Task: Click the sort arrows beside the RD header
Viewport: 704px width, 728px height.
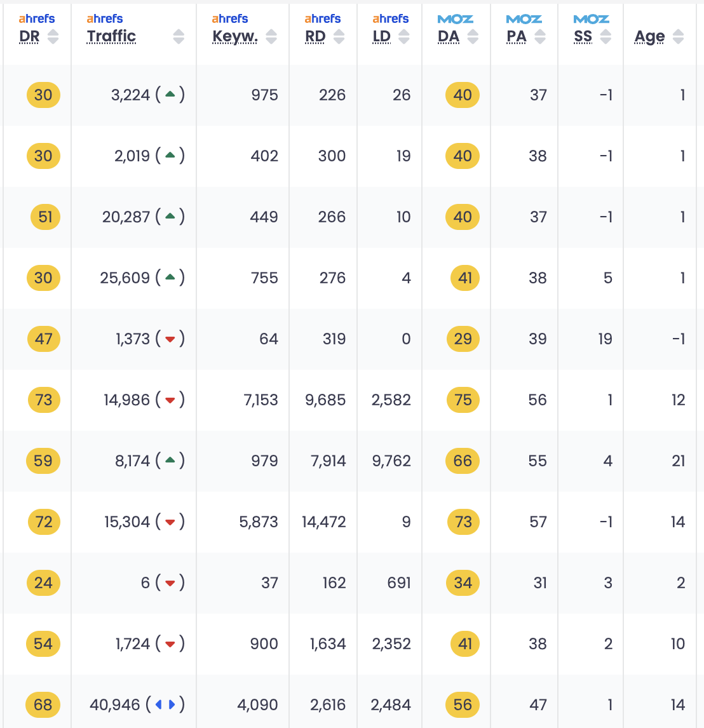Action: pyautogui.click(x=339, y=37)
